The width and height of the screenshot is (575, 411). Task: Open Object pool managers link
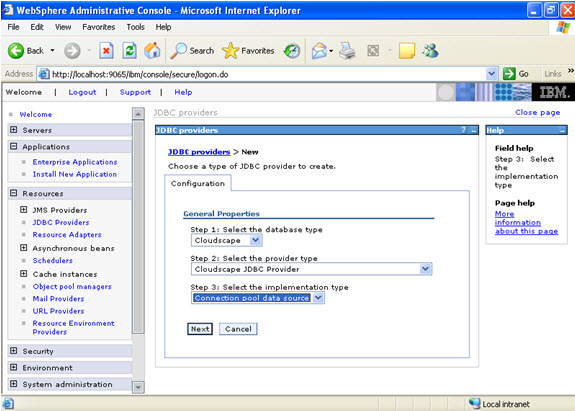(x=72, y=286)
